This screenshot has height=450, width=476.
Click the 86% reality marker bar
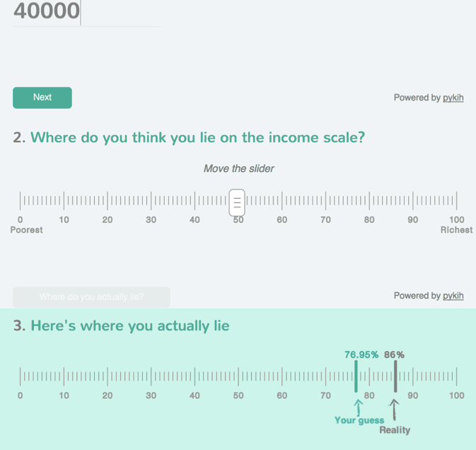tap(395, 376)
